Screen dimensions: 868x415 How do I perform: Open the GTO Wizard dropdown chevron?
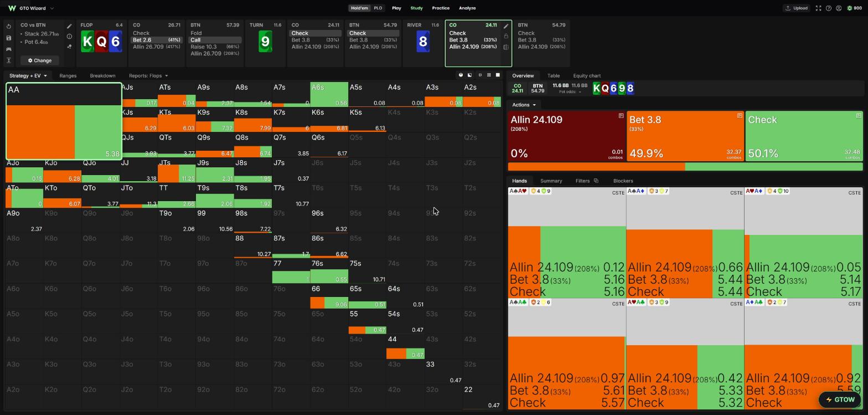(x=52, y=8)
